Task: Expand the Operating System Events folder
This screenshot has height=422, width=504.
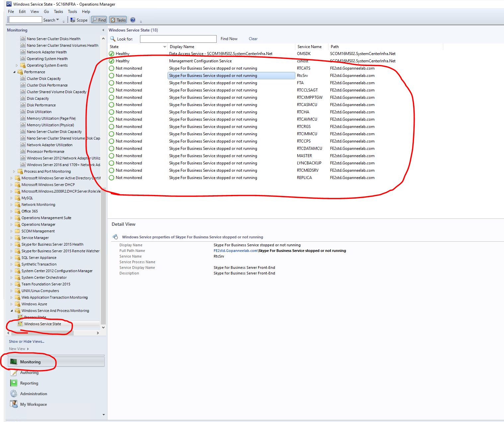Action: 17,65
